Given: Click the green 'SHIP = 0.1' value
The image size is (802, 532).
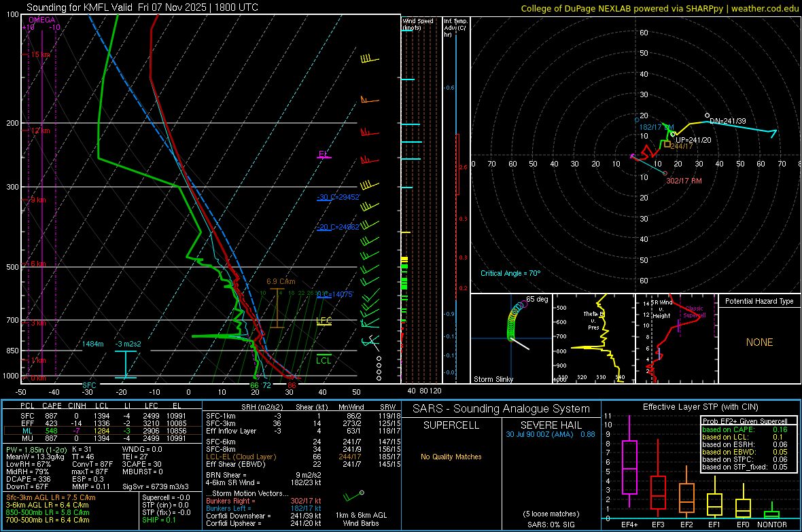Looking at the screenshot, I should pyautogui.click(x=159, y=520).
